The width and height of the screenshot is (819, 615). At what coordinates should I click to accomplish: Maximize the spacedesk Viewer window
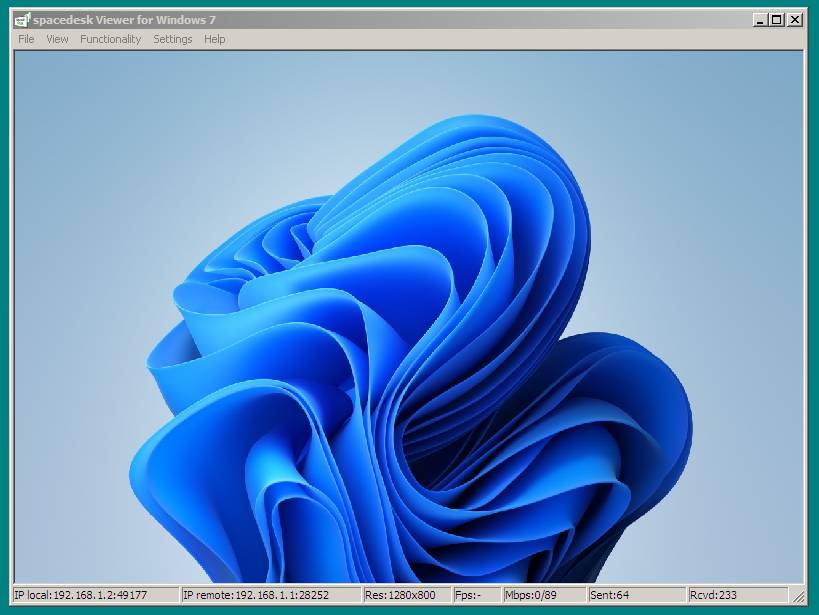pyautogui.click(x=777, y=20)
